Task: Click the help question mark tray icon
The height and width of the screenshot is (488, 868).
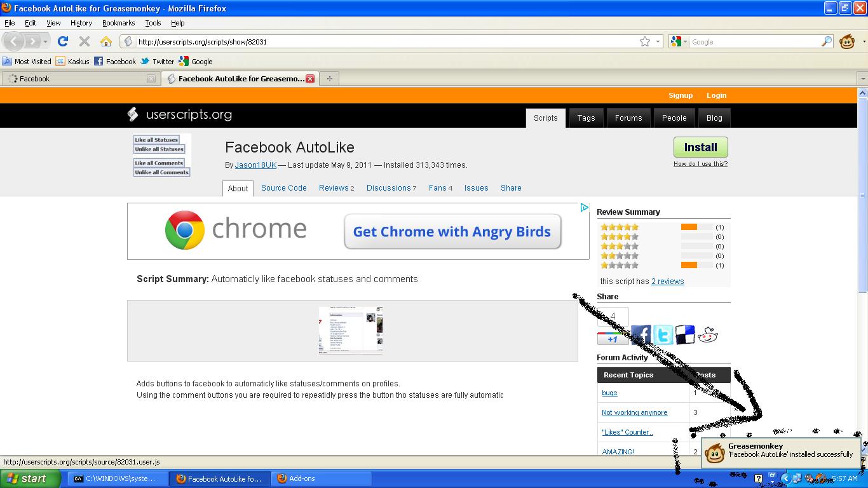Action: 758,478
